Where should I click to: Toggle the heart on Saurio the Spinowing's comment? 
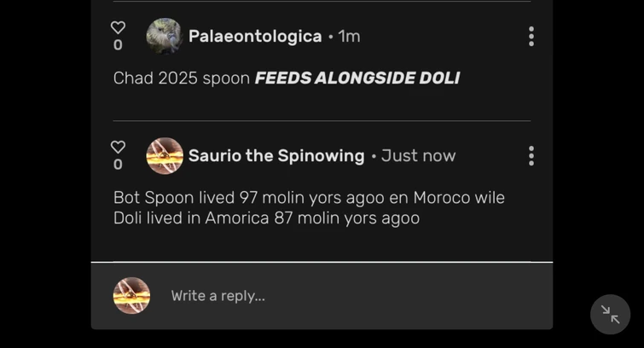pos(118,147)
